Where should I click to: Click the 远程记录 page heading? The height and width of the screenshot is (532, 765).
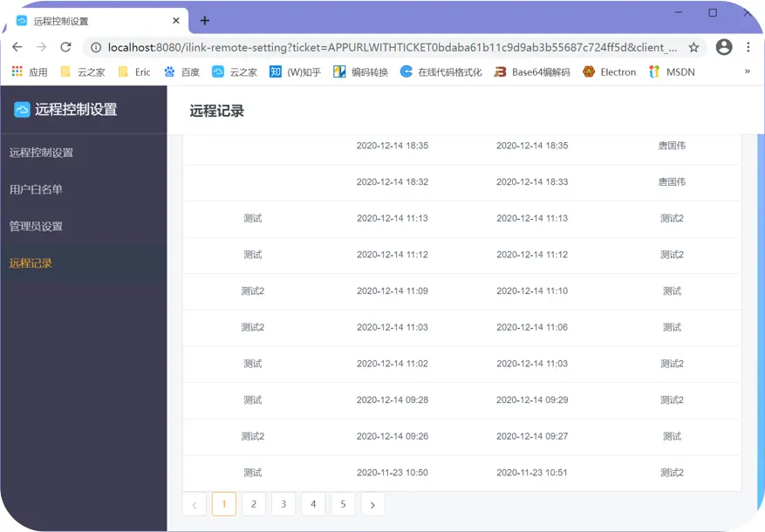click(216, 111)
